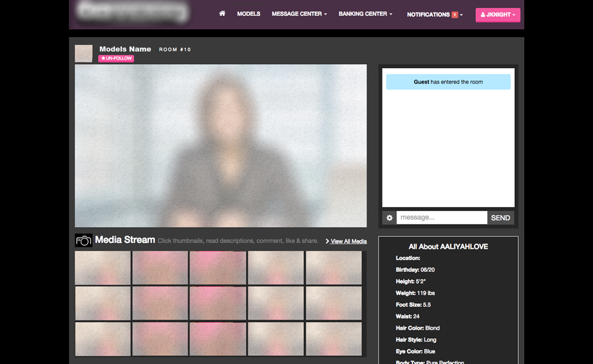Focus the chat message input field
The width and height of the screenshot is (593, 364).
(441, 218)
